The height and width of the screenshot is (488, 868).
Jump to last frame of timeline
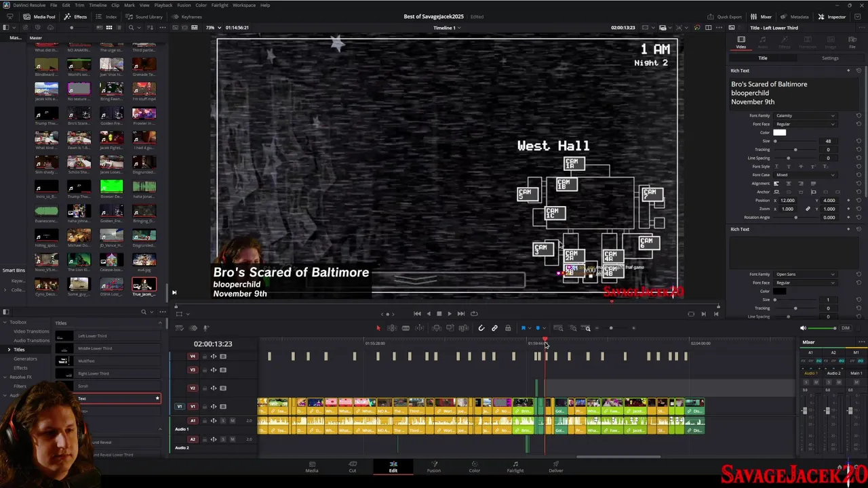click(x=460, y=314)
